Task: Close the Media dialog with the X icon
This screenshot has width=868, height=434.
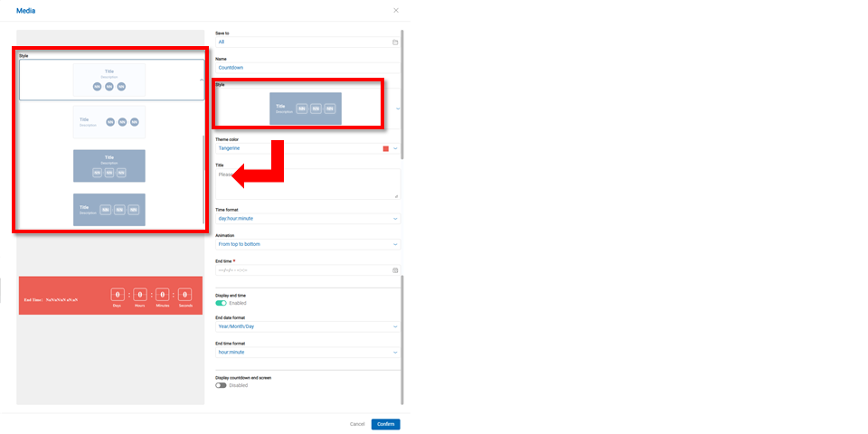Action: tap(395, 10)
